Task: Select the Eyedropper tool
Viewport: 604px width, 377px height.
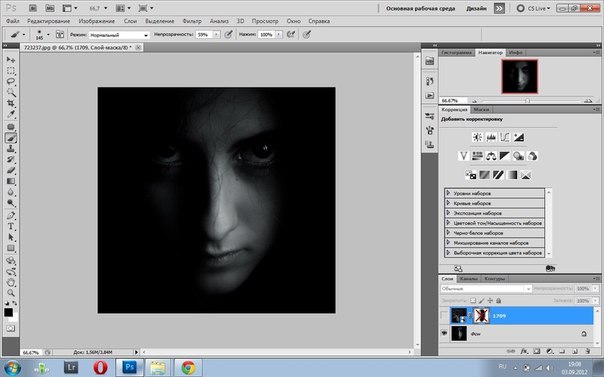Action: pos(11,114)
